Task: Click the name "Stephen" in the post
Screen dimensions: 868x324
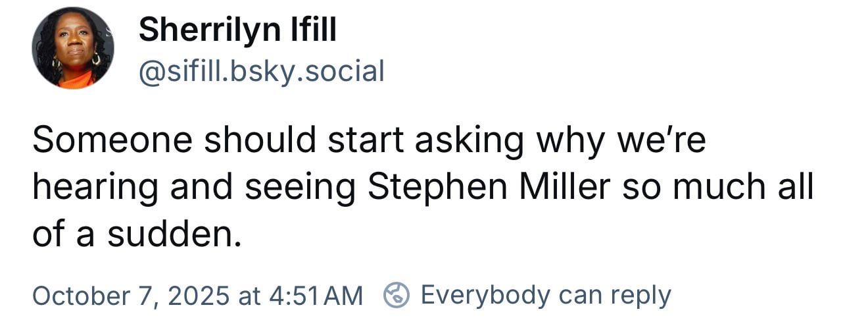Action: 439,188
